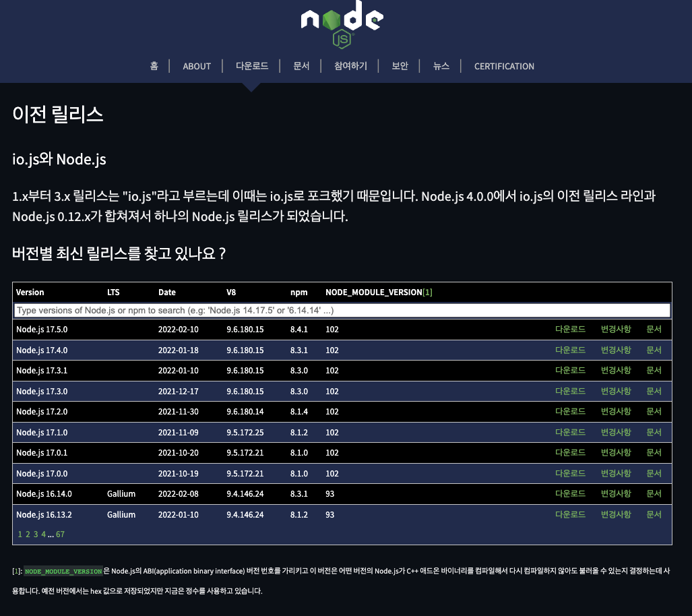Select the io.js와 Node.js subheading
This screenshot has width=692, height=616.
tap(59, 159)
